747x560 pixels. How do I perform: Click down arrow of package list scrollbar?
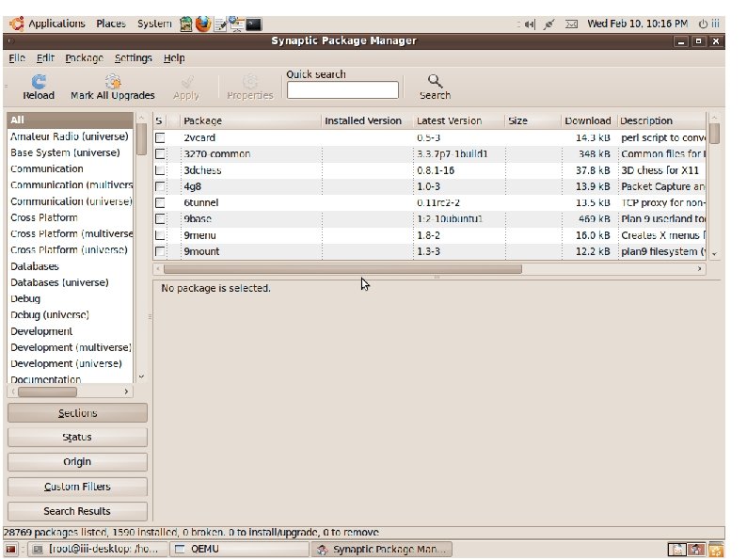[x=714, y=254]
